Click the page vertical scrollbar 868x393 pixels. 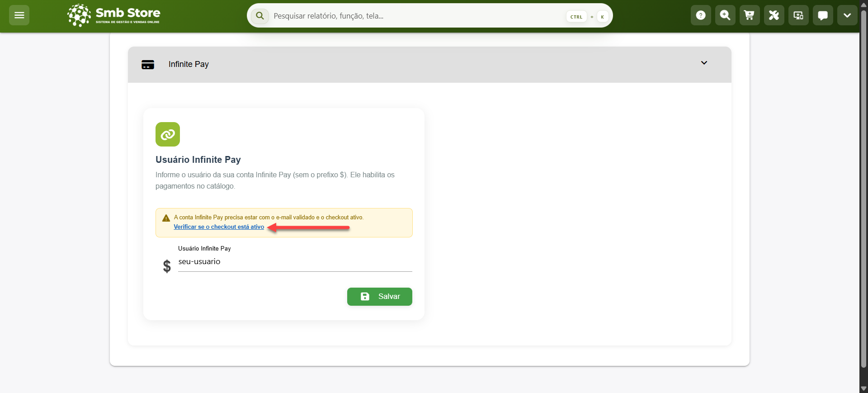pyautogui.click(x=863, y=189)
